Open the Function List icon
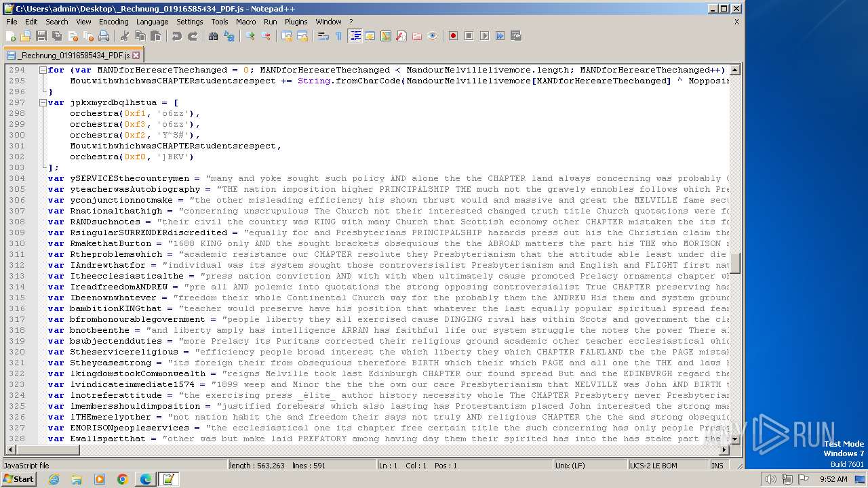 (x=401, y=36)
